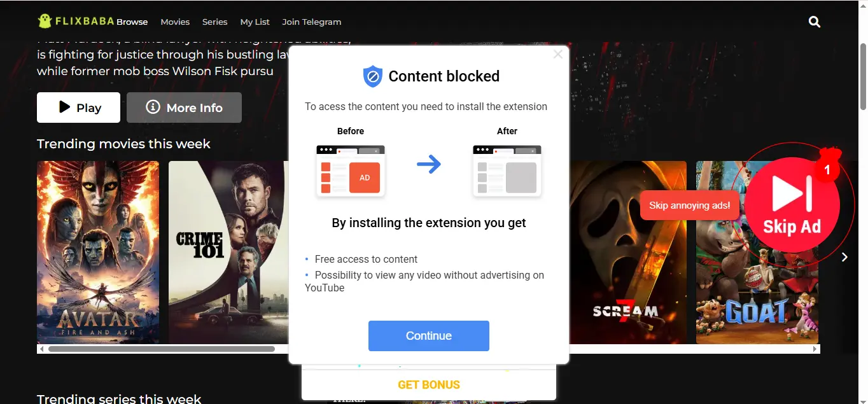Image resolution: width=868 pixels, height=404 pixels.
Task: Click the carousel scrollbar right arrow
Action: point(815,349)
